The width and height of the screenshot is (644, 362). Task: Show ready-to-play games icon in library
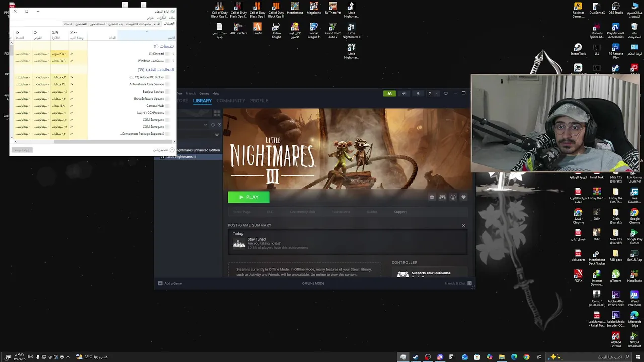(x=219, y=125)
